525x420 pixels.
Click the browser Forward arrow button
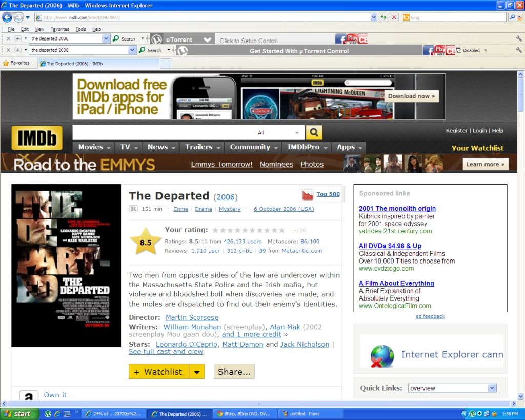click(18, 17)
